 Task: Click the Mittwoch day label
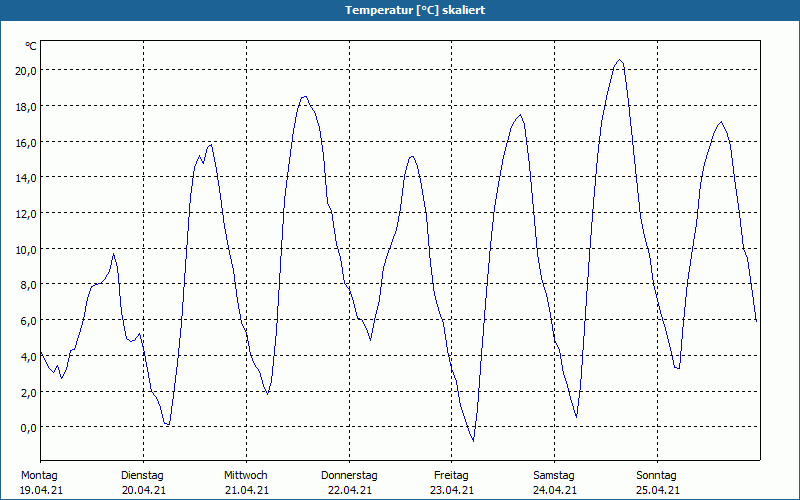246,476
